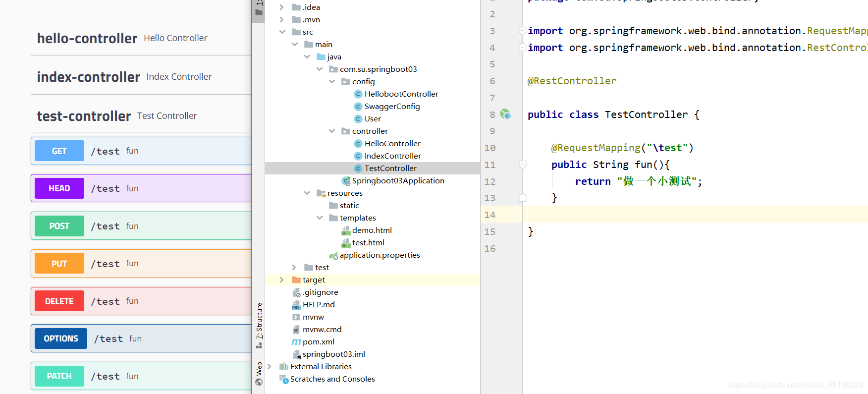Click the demo.html file icon
Screen dimensions: 868x394
click(x=346, y=230)
